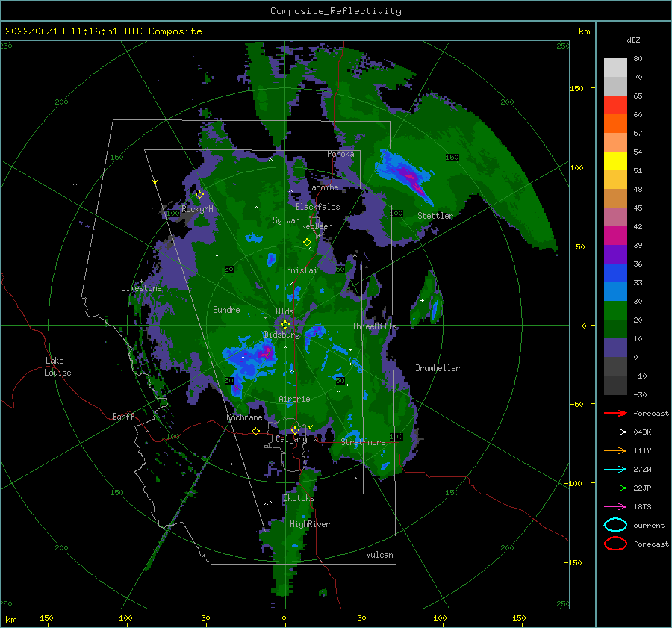Screen dimensions: 672x628
Task: Click the Cochrane city label
Action: 244,417
